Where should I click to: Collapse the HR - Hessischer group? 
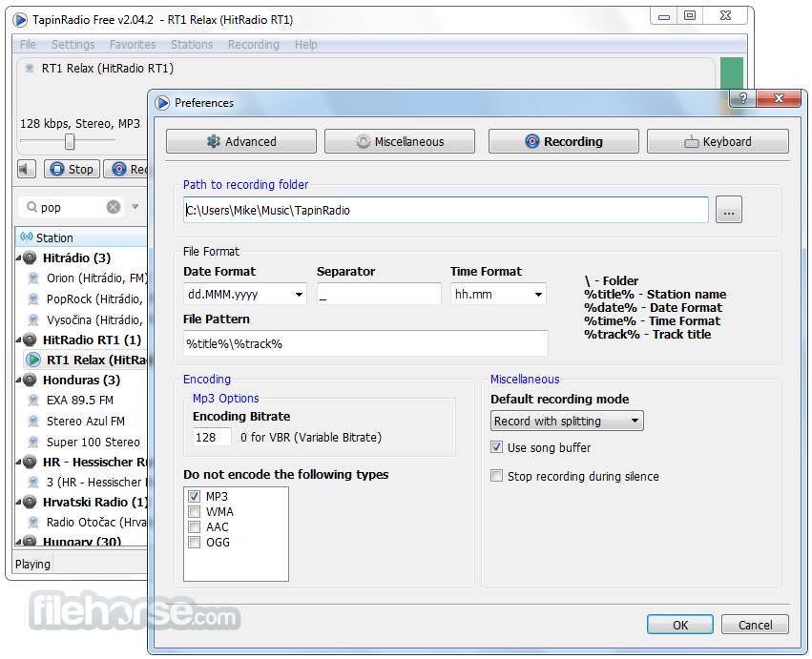[x=19, y=462]
